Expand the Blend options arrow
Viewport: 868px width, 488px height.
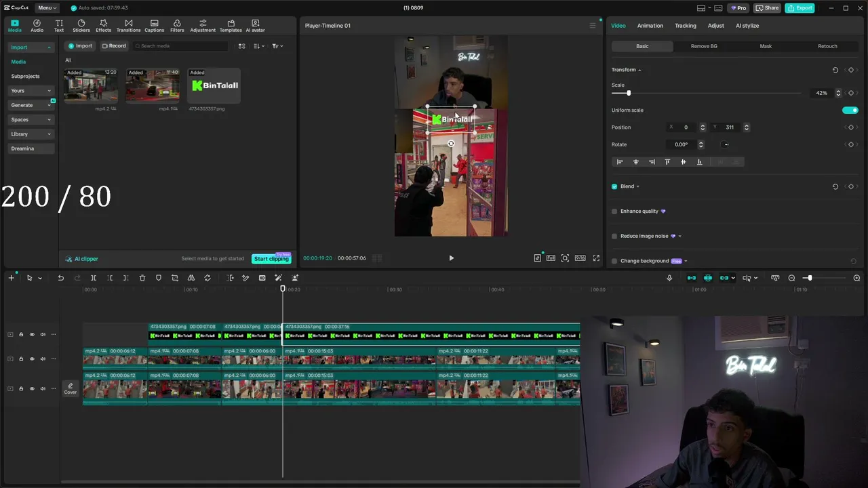pyautogui.click(x=637, y=186)
